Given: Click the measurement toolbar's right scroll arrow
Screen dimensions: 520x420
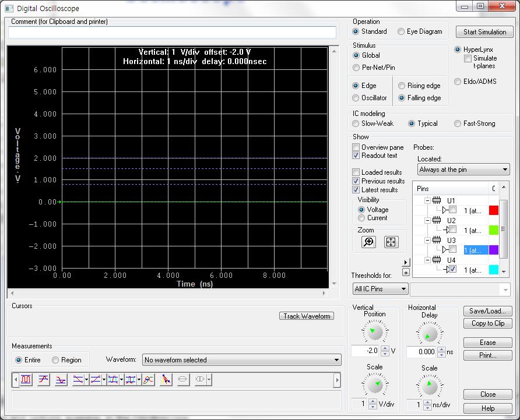Looking at the screenshot, I should pyautogui.click(x=337, y=380).
